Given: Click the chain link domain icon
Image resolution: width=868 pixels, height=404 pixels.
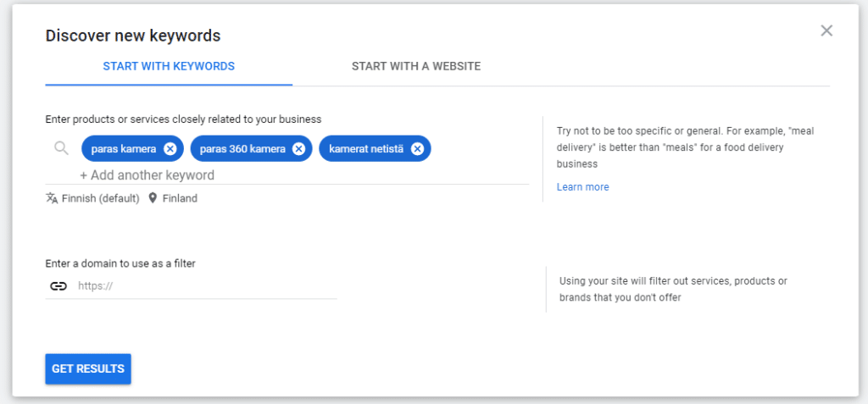Looking at the screenshot, I should [58, 286].
